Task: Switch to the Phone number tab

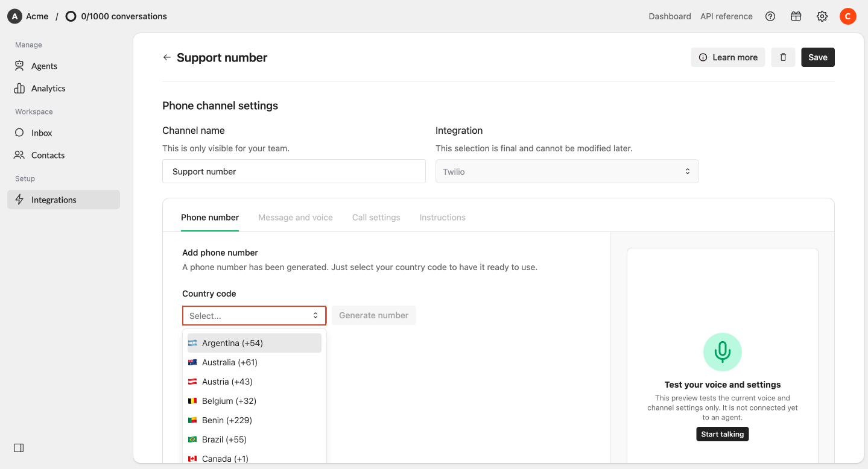Action: [210, 217]
